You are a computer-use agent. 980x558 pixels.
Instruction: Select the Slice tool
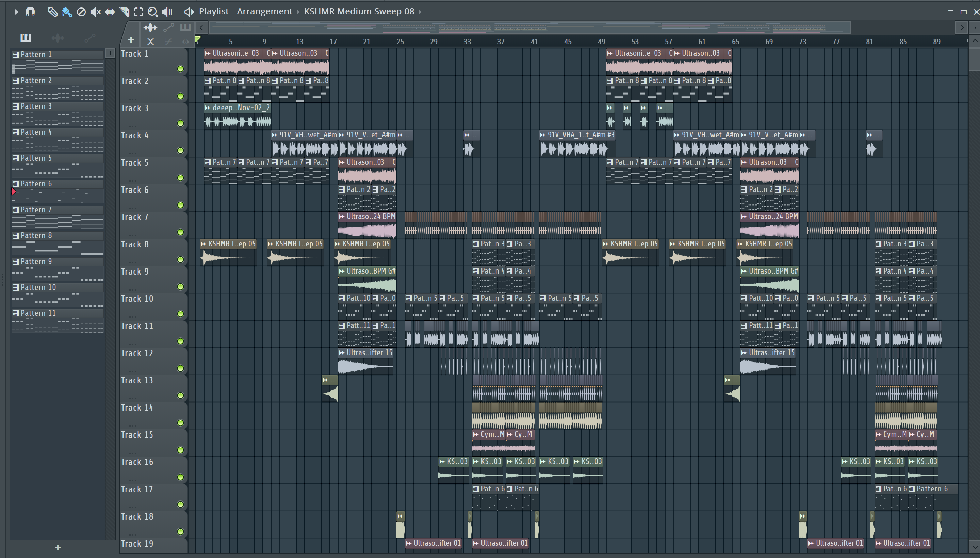[x=124, y=12]
